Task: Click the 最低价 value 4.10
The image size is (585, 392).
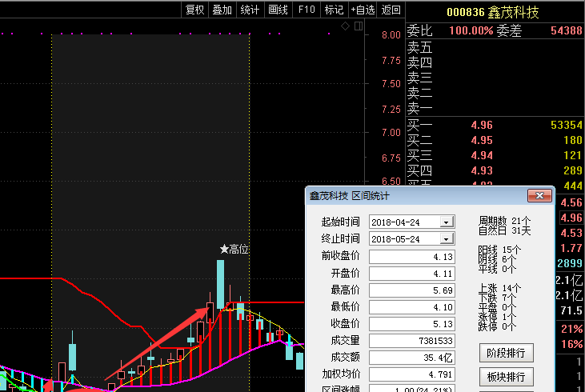Action: click(x=412, y=307)
